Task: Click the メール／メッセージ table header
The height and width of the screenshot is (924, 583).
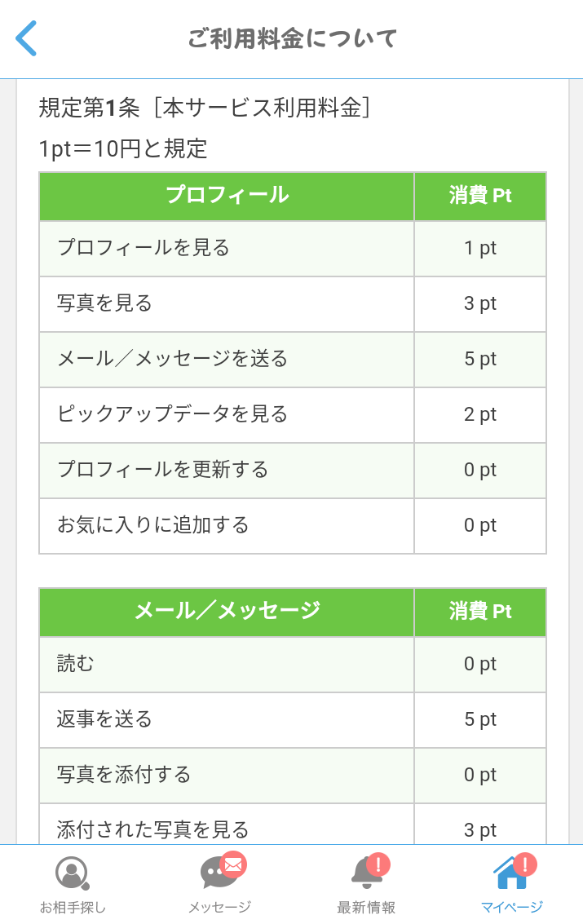Action: [x=227, y=612]
